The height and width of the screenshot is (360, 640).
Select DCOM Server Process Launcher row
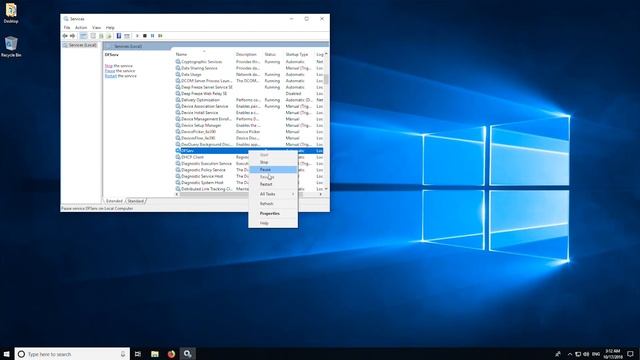click(249, 81)
